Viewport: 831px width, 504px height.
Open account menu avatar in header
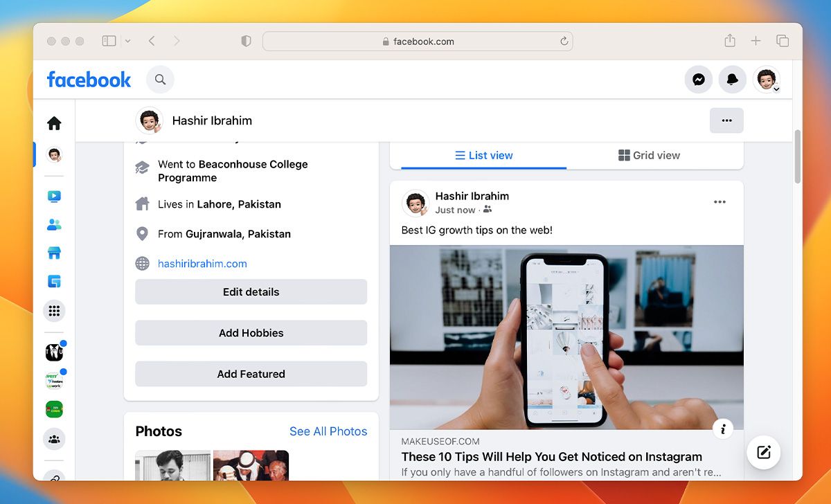[767, 80]
